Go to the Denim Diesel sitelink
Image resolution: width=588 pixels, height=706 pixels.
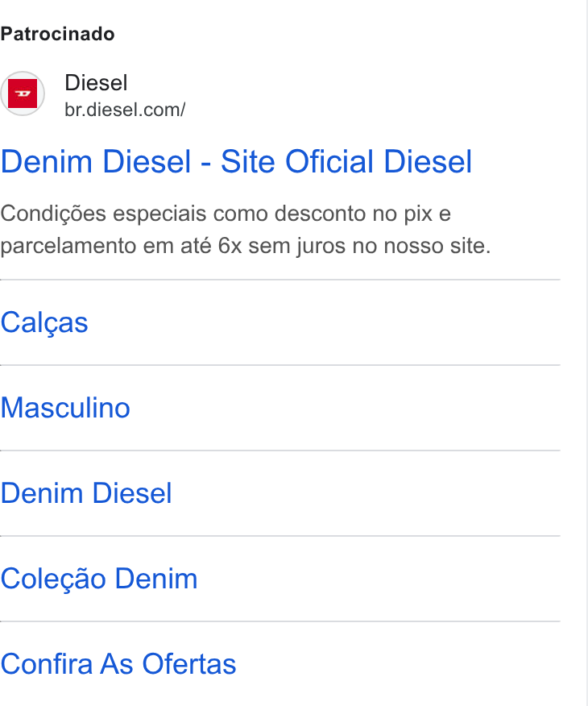[86, 493]
